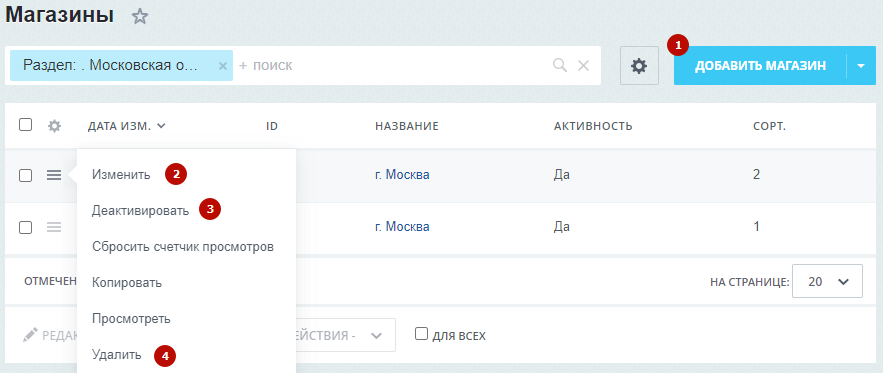The width and height of the screenshot is (883, 373).
Task: Toggle the Для всех checkbox
Action: click(421, 334)
